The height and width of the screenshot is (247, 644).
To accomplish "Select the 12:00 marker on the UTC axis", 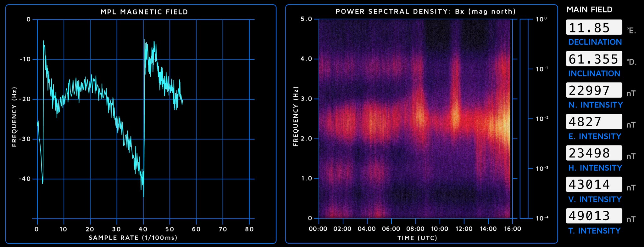I will coord(464,229).
